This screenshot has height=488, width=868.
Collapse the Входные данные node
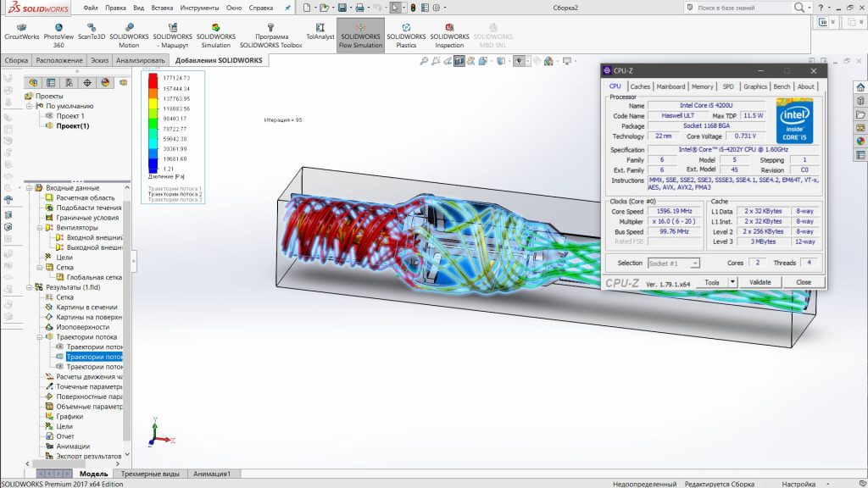(x=30, y=187)
